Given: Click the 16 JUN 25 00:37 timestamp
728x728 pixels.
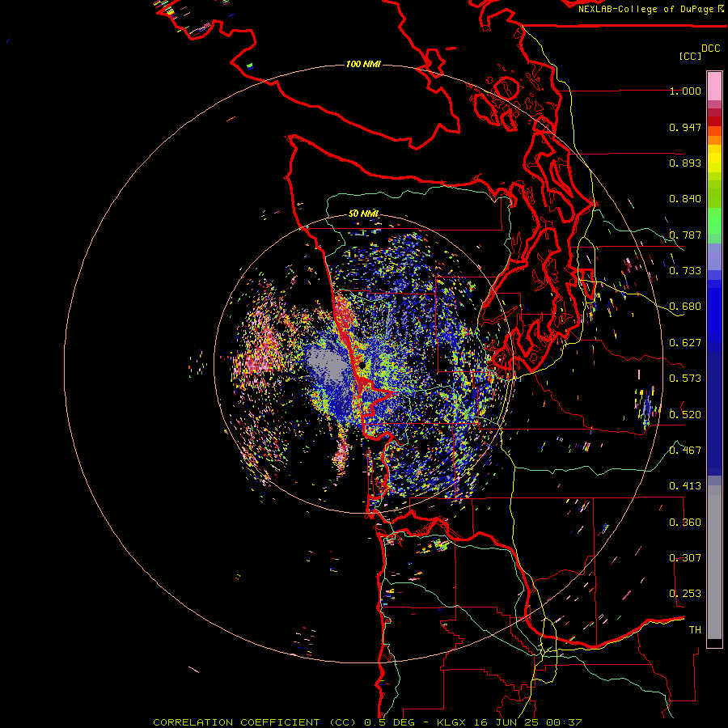Looking at the screenshot, I should click(528, 722).
